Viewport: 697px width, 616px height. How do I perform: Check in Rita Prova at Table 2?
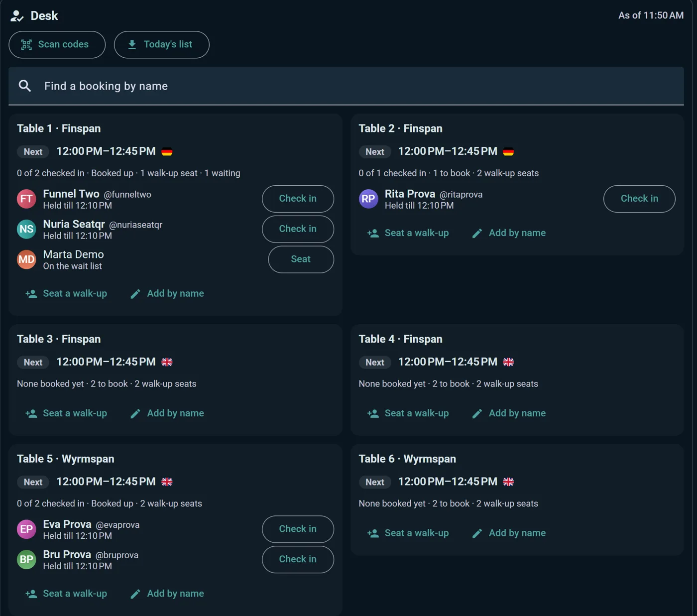tap(639, 199)
